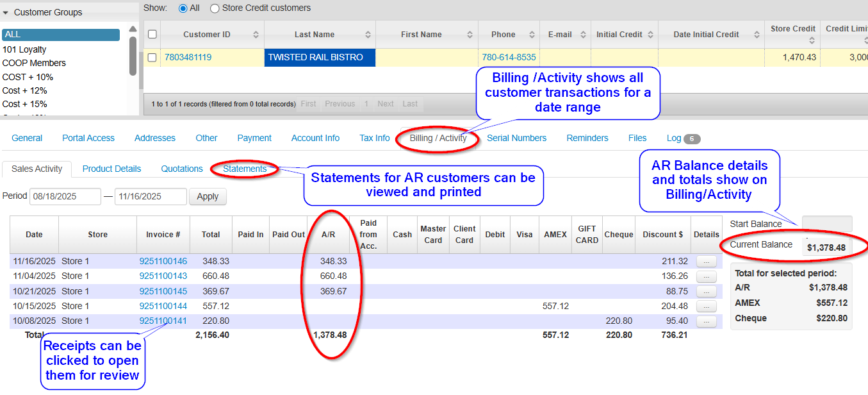Switch to Product Details sub-tab
This screenshot has height=395, width=868.
(x=111, y=169)
